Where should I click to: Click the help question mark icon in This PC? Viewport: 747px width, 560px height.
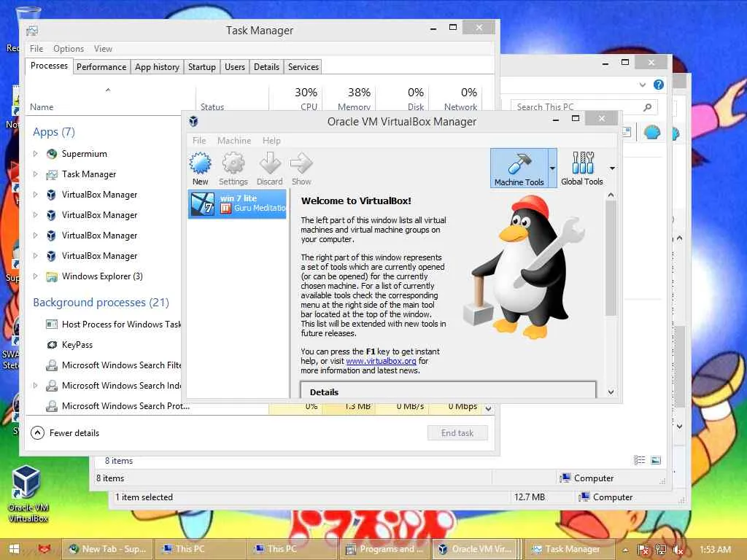click(x=659, y=85)
